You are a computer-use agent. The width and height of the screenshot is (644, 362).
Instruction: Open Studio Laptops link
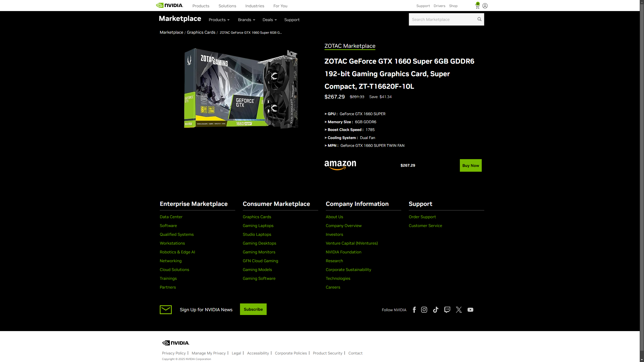coord(257,234)
